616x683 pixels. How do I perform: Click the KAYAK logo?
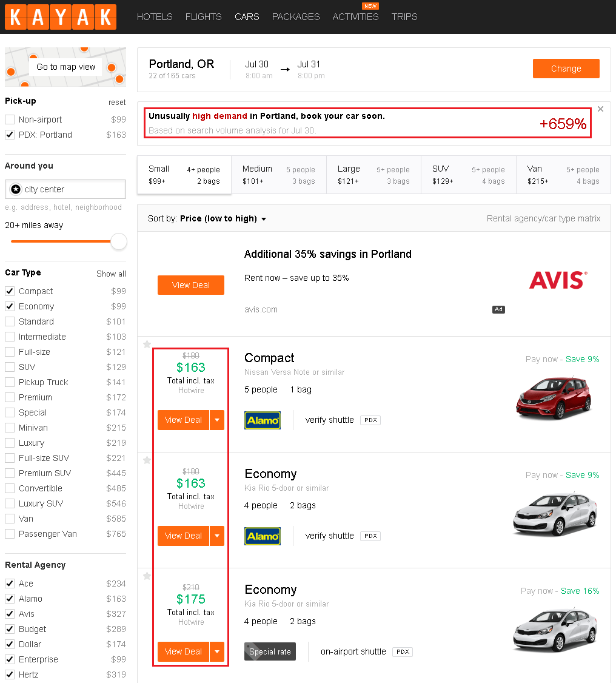pyautogui.click(x=61, y=17)
